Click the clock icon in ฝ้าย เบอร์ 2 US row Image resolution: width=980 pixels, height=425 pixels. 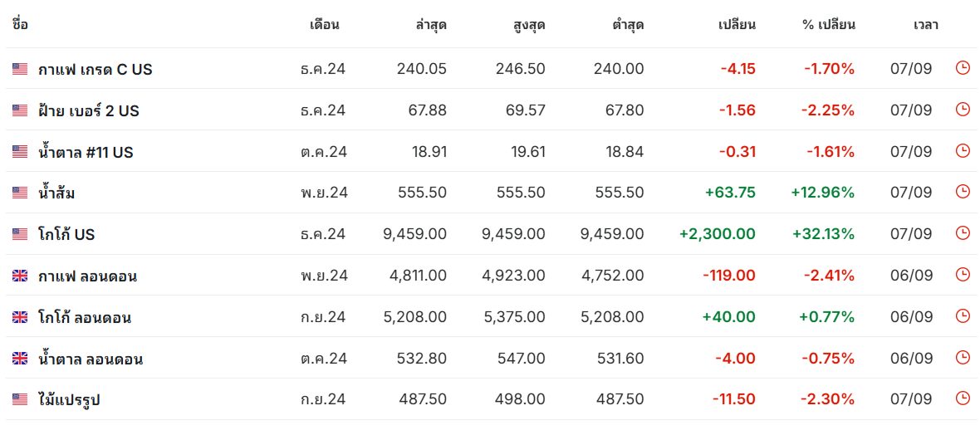click(963, 110)
